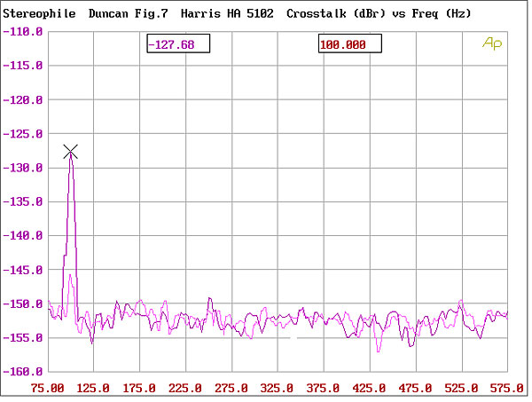
Task: Click the 275.0 x-axis label
Action: coord(231,388)
